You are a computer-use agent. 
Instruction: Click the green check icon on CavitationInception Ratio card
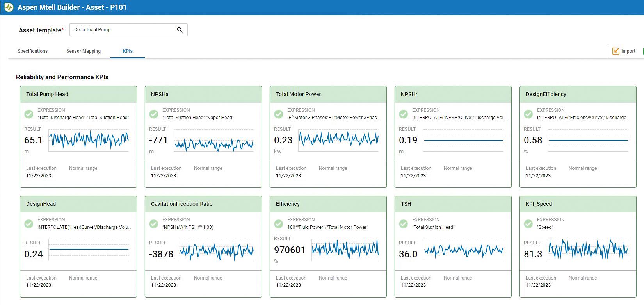[x=154, y=224]
